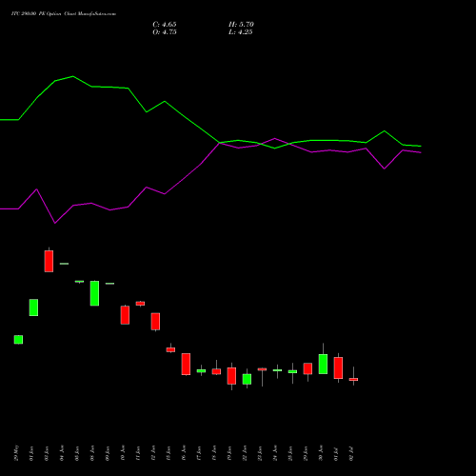This screenshot has height=476, width=476.
Task: Click the '16 Jun' date axis label
Action: [184, 453]
